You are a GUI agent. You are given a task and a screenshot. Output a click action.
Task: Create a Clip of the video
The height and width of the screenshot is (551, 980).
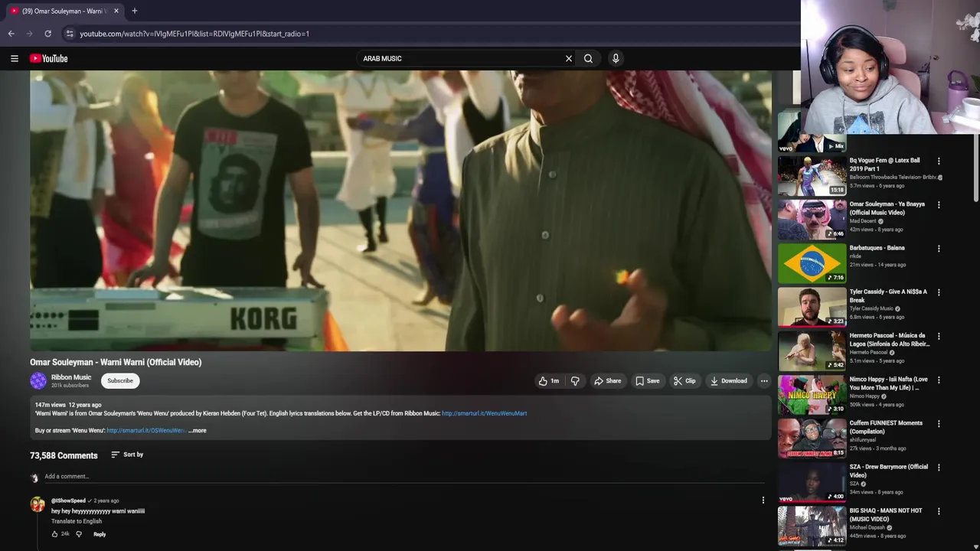(x=684, y=380)
